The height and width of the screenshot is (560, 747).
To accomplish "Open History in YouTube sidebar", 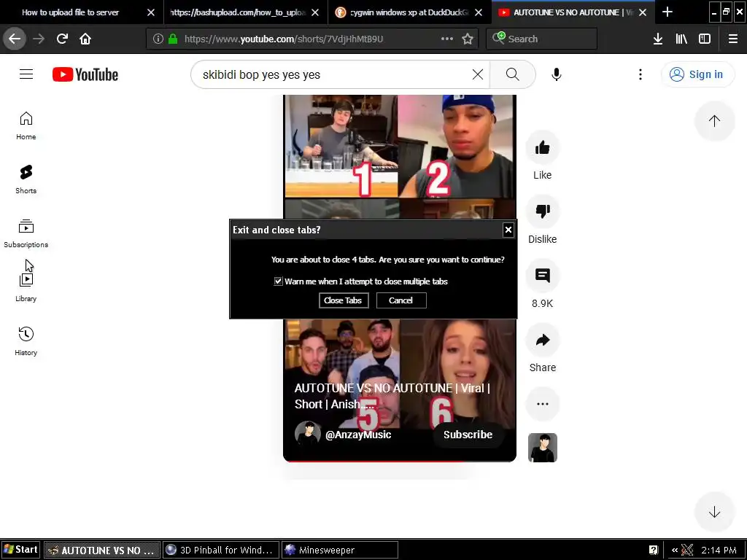I will 26,341.
